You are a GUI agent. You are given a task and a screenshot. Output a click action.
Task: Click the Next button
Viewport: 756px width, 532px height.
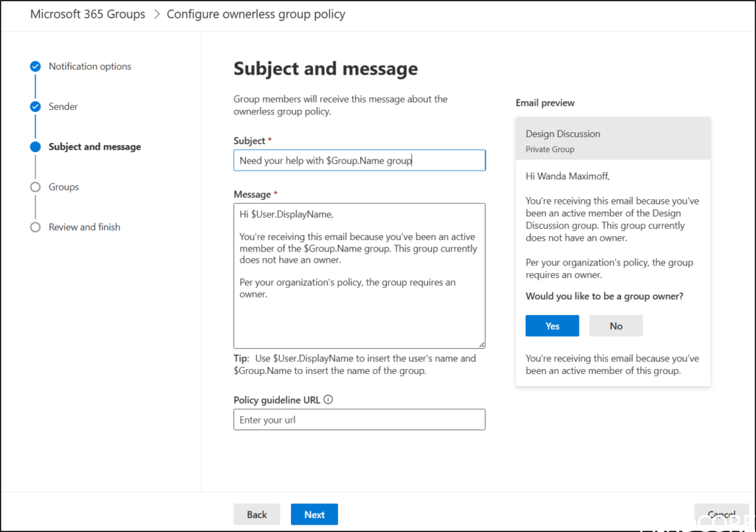coord(314,514)
